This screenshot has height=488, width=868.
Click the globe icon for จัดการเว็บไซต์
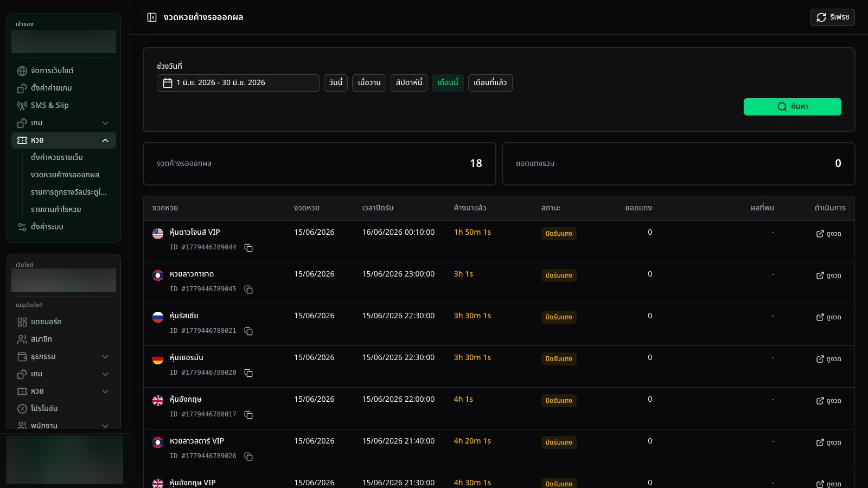pos(22,71)
